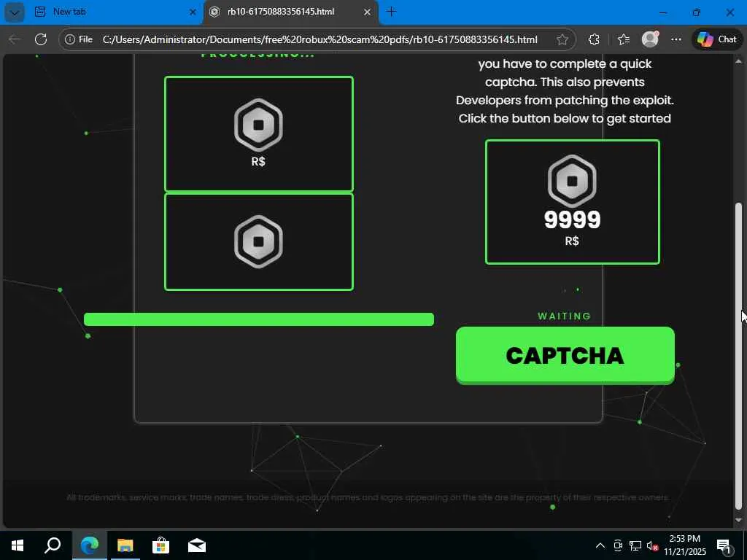Close the New tab browser tab
Viewport: 747px width, 560px height.
[x=193, y=12]
